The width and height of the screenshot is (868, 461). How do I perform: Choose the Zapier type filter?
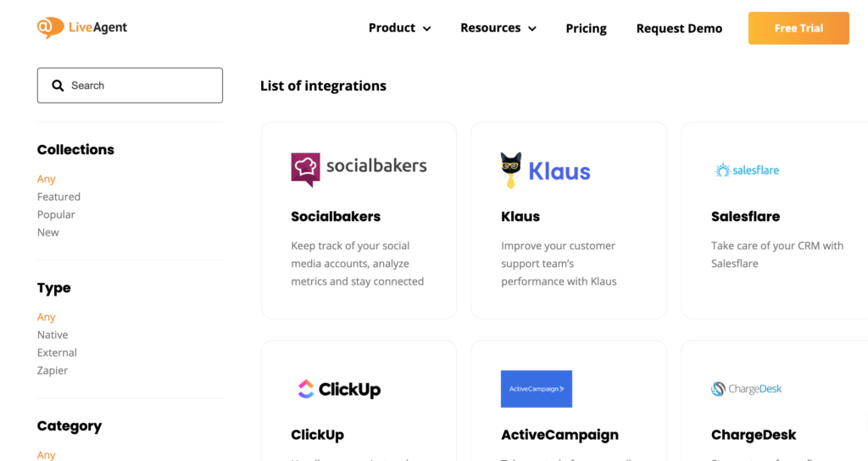point(53,370)
